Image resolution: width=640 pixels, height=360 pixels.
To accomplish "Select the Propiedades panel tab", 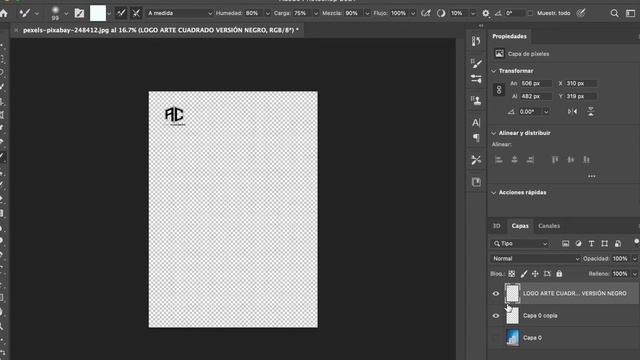I will pos(509,36).
